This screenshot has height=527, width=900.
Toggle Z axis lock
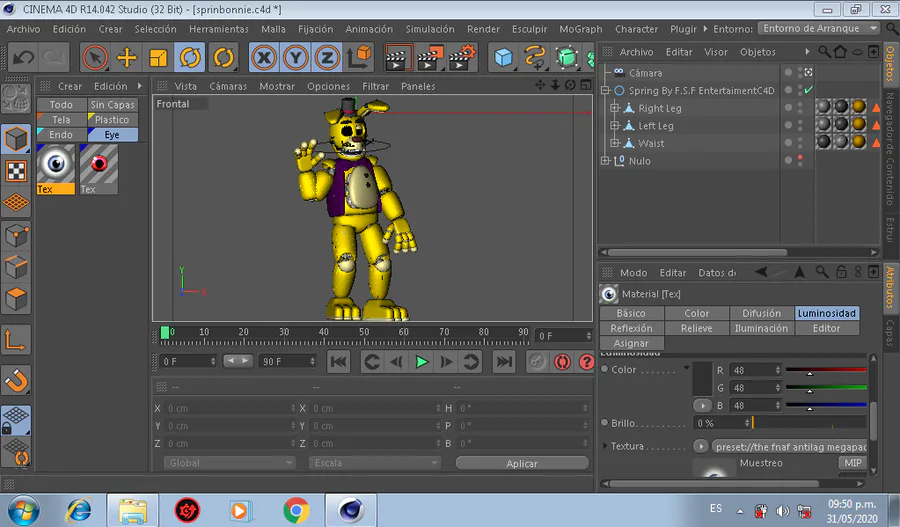[x=327, y=57]
